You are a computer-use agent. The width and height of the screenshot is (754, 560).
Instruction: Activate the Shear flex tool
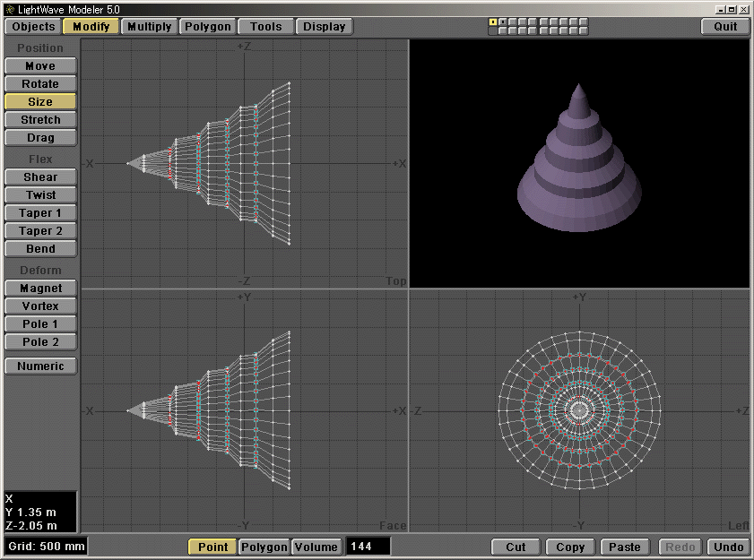click(x=39, y=177)
